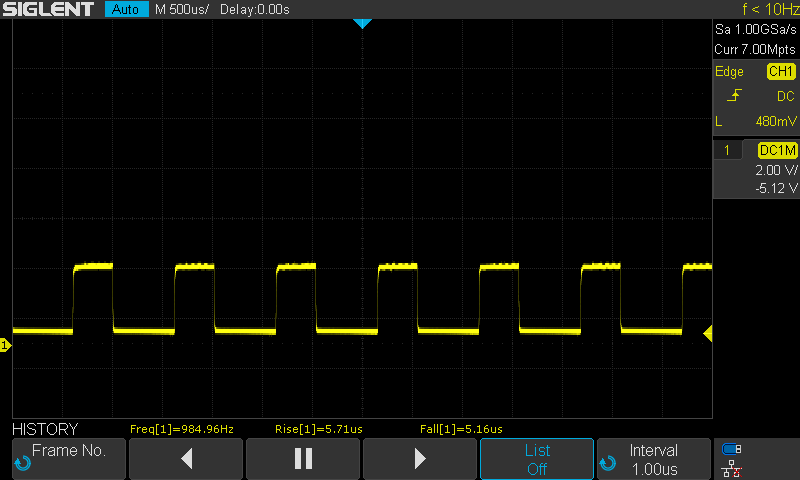Click the f < 10Hz frequency counter
The width and height of the screenshot is (800, 480).
(770, 9)
